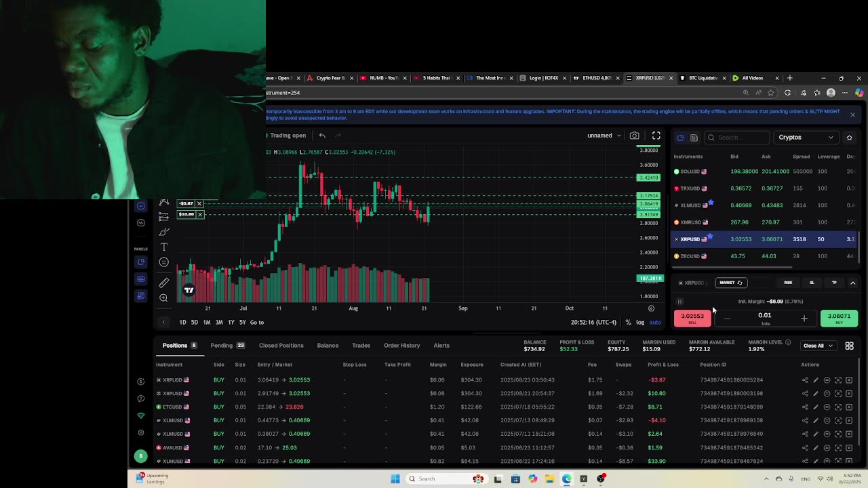Dismiss the maintenance notice banner
This screenshot has width=868, height=488.
pos(852,115)
